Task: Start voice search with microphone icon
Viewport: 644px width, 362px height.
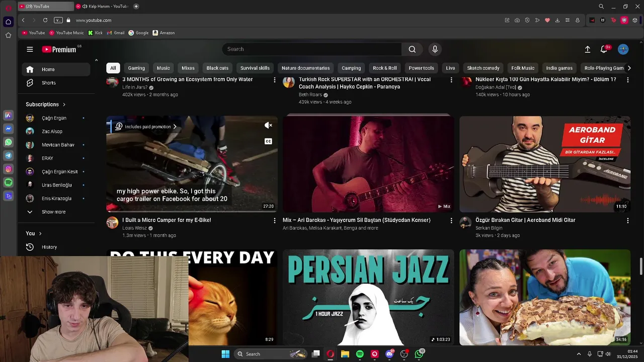Action: coord(435,49)
